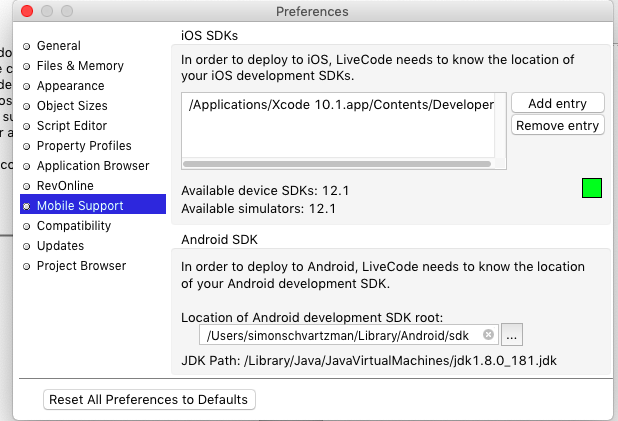
Task: Clear the Android SDK path field
Action: point(488,335)
